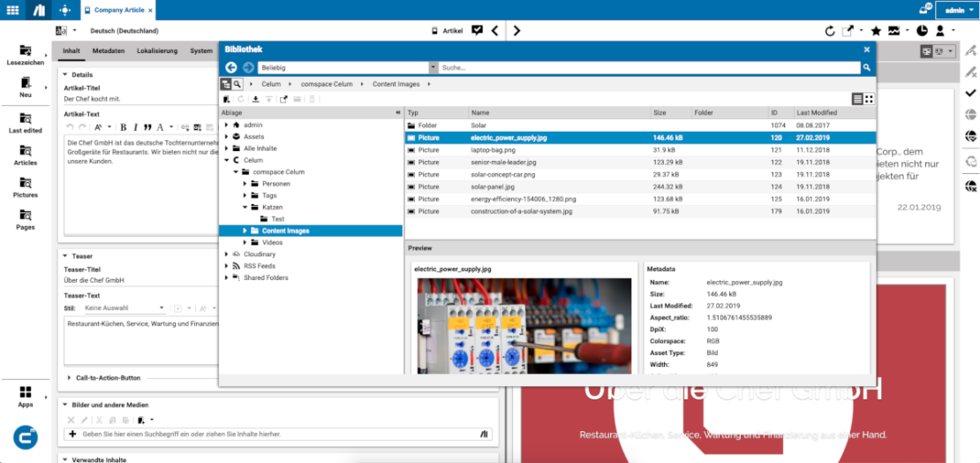Image resolution: width=980 pixels, height=463 pixels.
Task: Navigate to the previous document with left chevron
Action: click(x=494, y=31)
